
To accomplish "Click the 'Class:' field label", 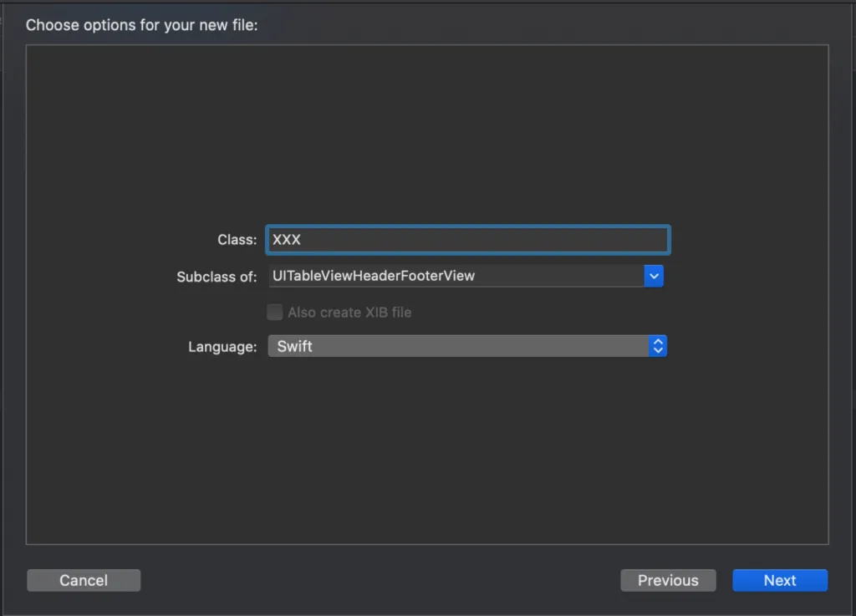I will [237, 240].
